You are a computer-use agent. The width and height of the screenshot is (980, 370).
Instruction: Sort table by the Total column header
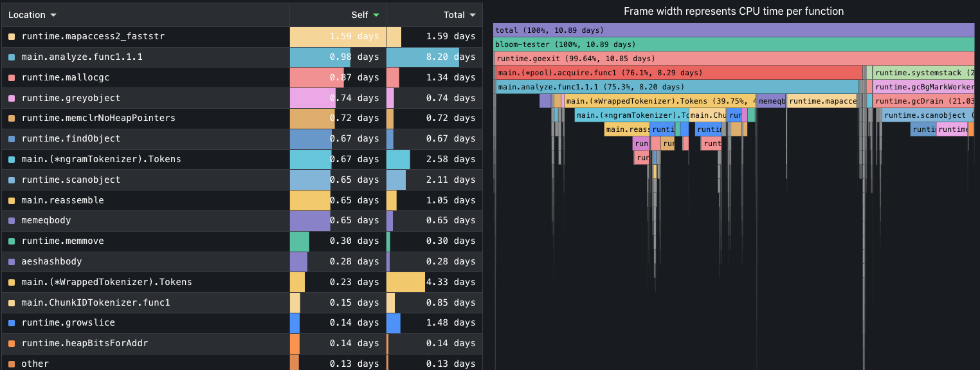459,15
